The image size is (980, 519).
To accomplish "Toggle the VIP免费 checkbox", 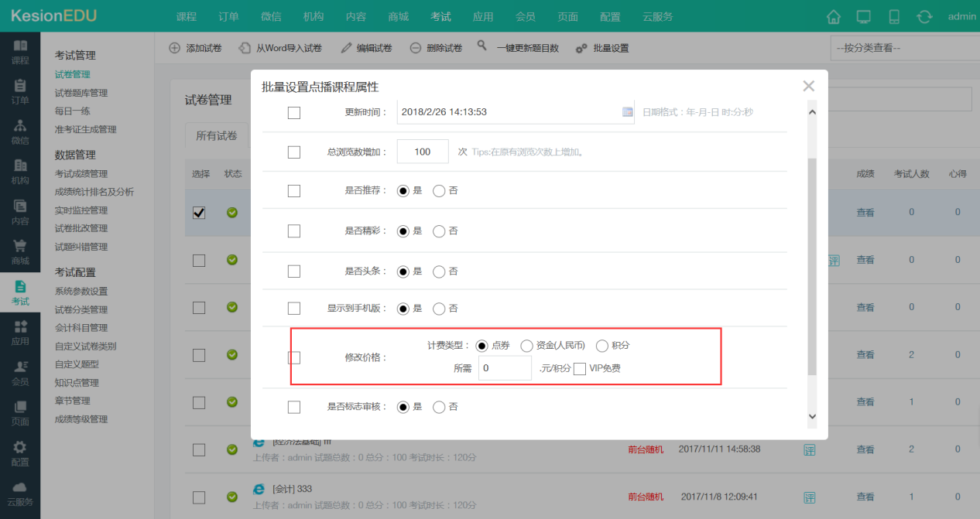I will [580, 368].
